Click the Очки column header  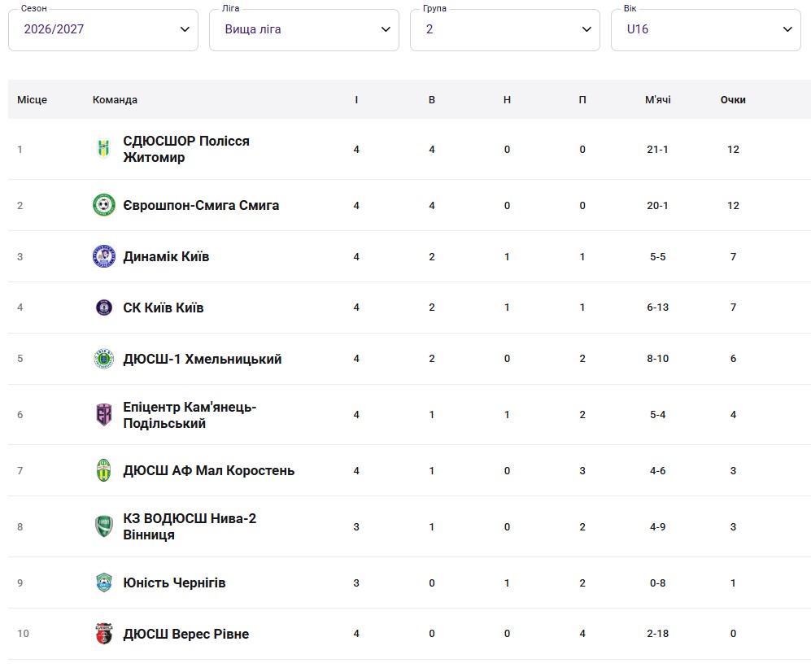tap(733, 100)
